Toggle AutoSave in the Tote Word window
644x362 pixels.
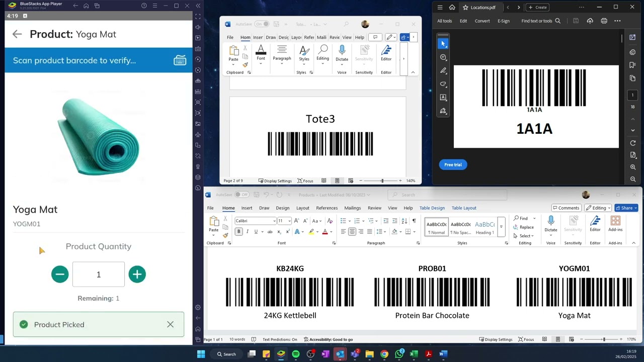tap(262, 24)
